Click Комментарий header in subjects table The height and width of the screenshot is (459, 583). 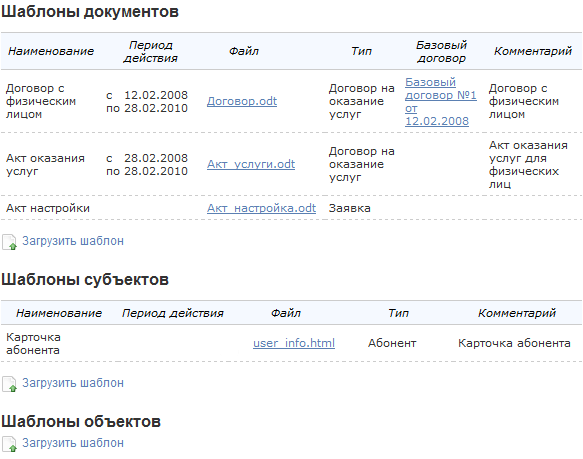tap(517, 313)
